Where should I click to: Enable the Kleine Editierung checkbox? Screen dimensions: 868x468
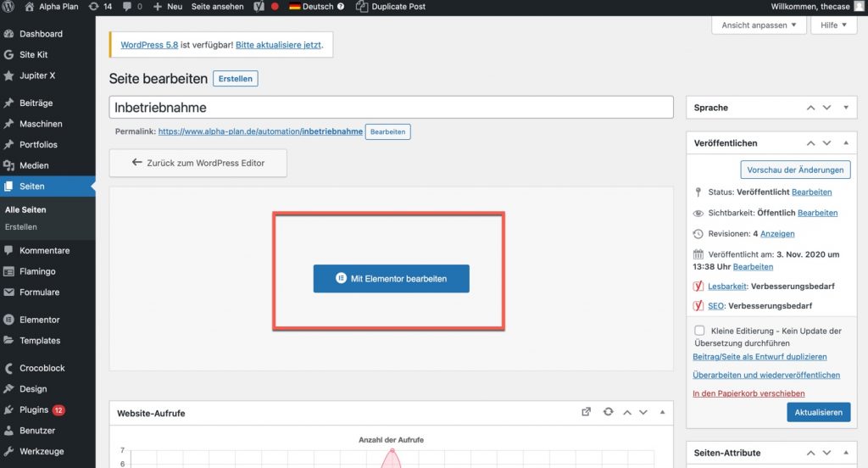[x=699, y=331]
